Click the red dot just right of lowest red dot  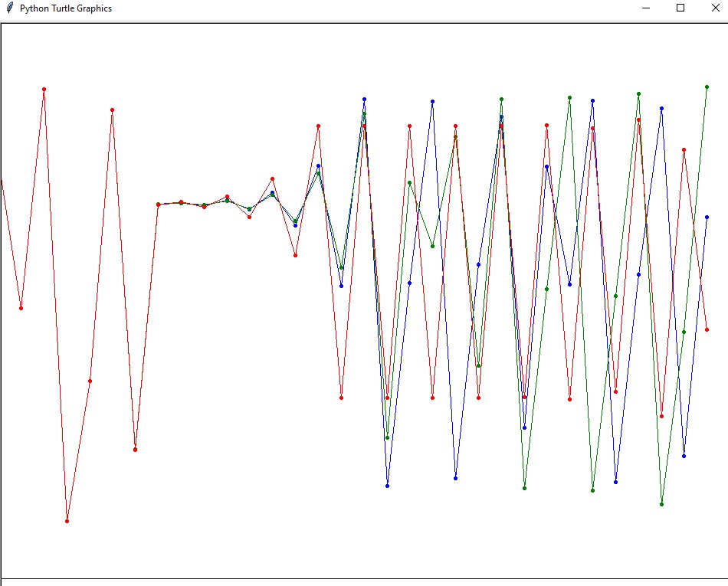click(x=90, y=381)
